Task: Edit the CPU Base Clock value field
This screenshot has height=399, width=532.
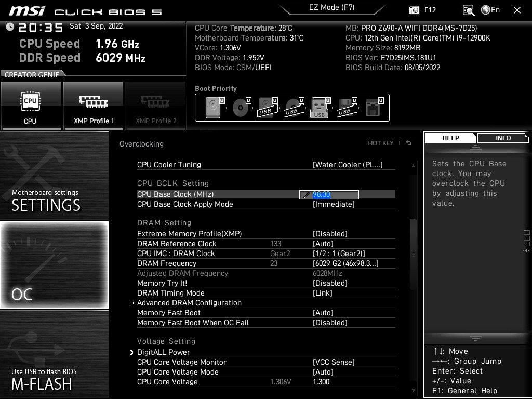Action: click(x=329, y=194)
